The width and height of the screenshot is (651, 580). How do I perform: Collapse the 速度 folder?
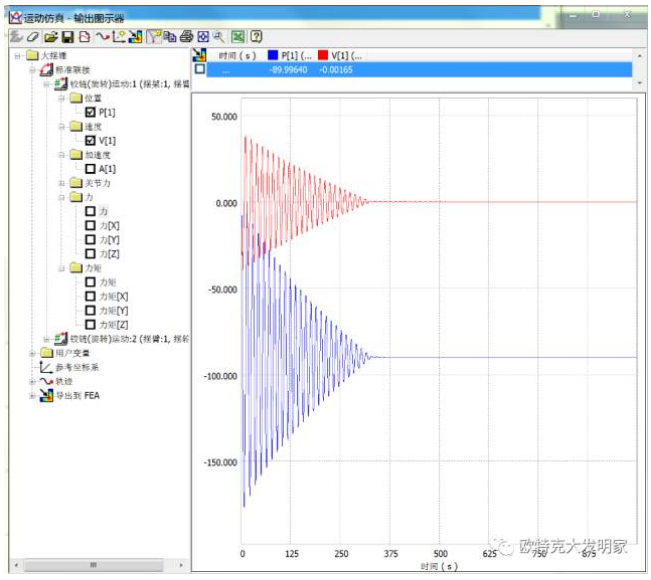(x=61, y=126)
